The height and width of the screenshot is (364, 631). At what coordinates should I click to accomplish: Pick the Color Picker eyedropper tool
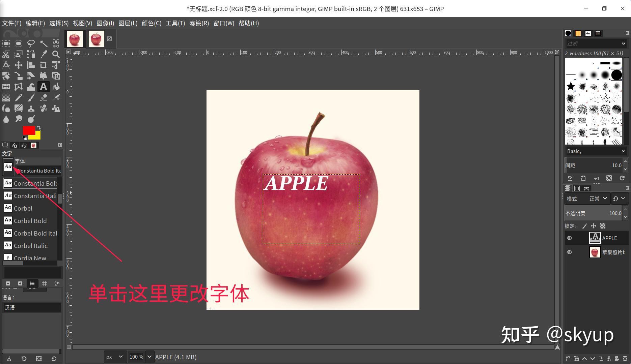coord(44,54)
